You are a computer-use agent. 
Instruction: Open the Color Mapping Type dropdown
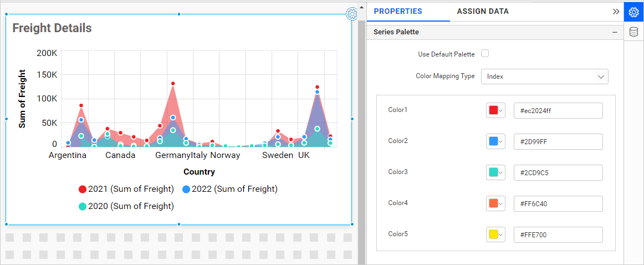click(544, 77)
